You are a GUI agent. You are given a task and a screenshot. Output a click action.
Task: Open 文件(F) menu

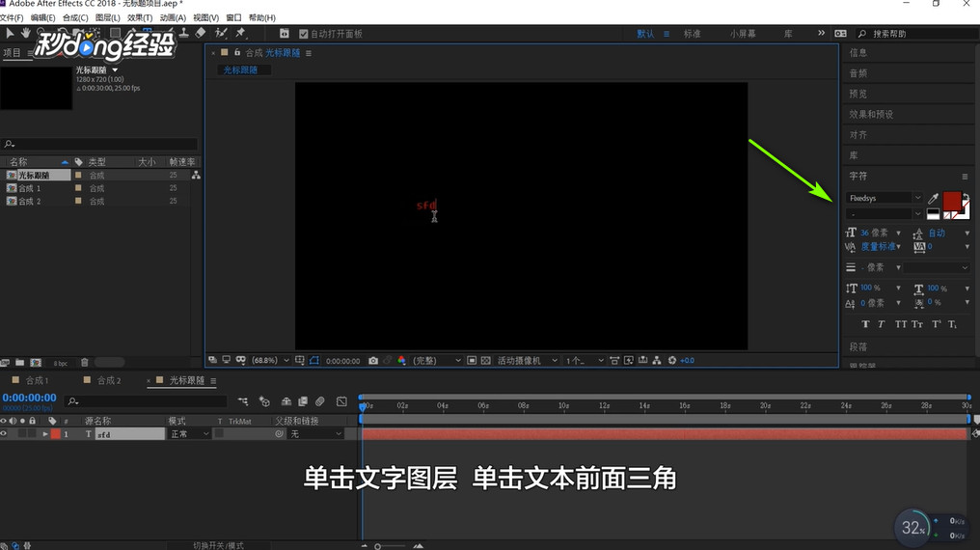(12, 17)
